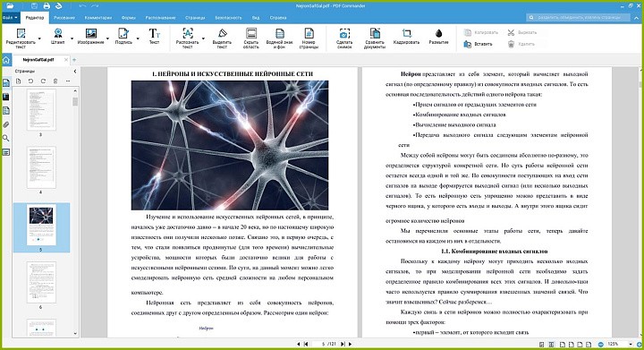Select the Штамп tool
This screenshot has height=350, width=644.
tap(58, 36)
